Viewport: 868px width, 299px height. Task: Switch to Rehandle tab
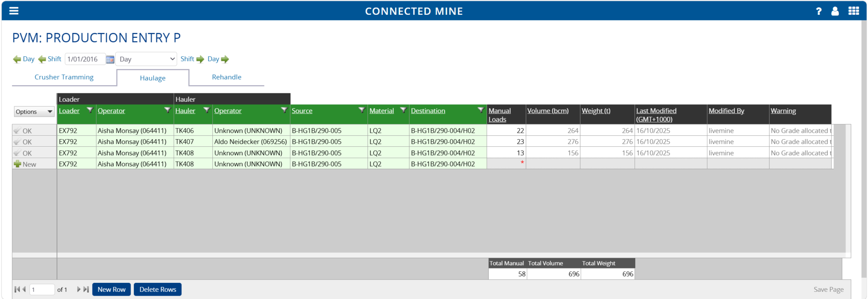[227, 77]
